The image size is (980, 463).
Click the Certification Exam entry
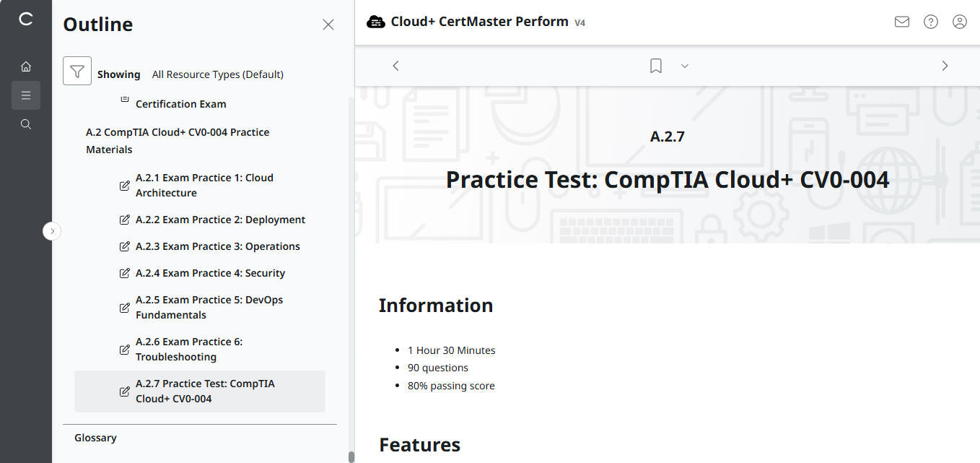(180, 103)
